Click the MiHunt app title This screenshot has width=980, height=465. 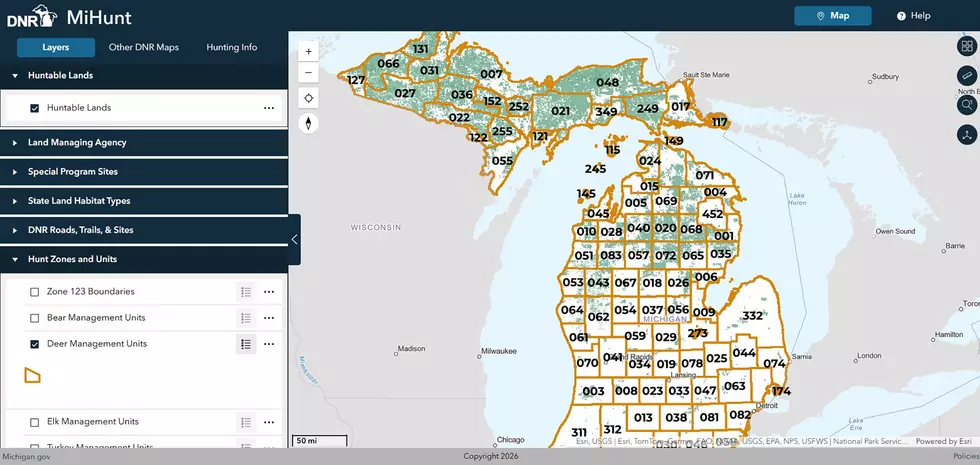tap(99, 17)
